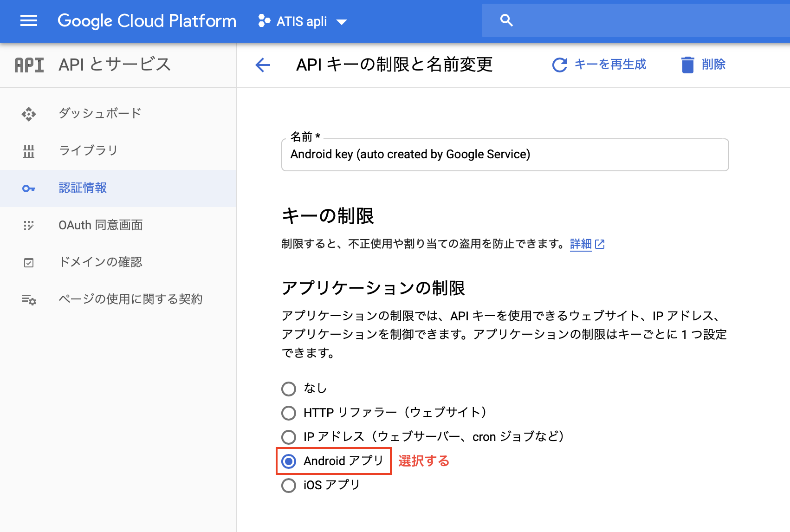790x532 pixels.
Task: Click the API とサービス sidebar heading
Action: pyautogui.click(x=115, y=65)
